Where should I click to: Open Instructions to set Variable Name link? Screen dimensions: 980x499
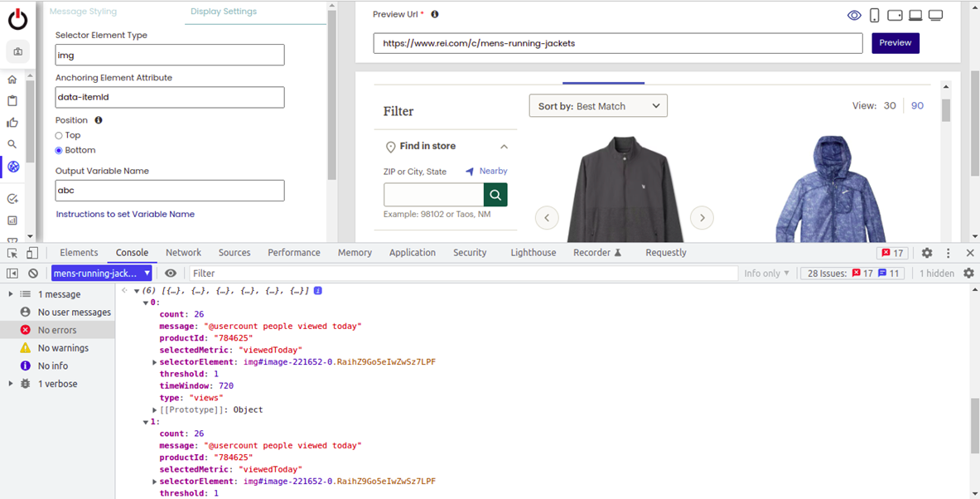coord(125,214)
